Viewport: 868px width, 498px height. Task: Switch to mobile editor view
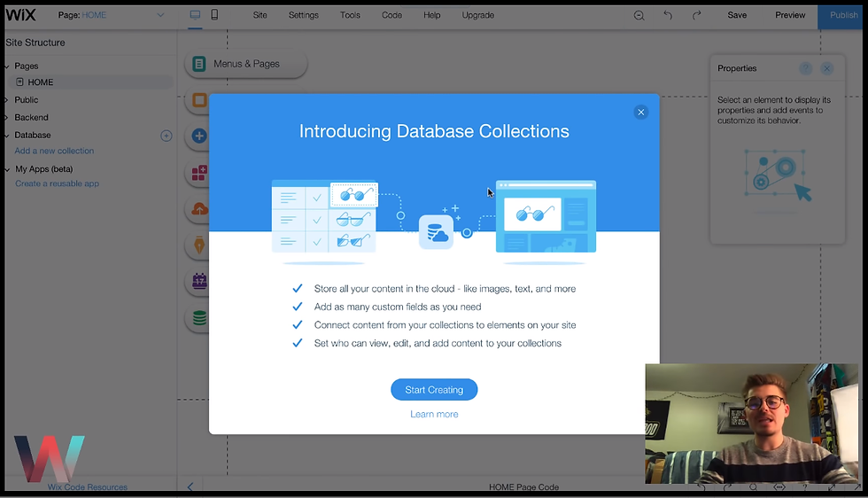coord(214,15)
